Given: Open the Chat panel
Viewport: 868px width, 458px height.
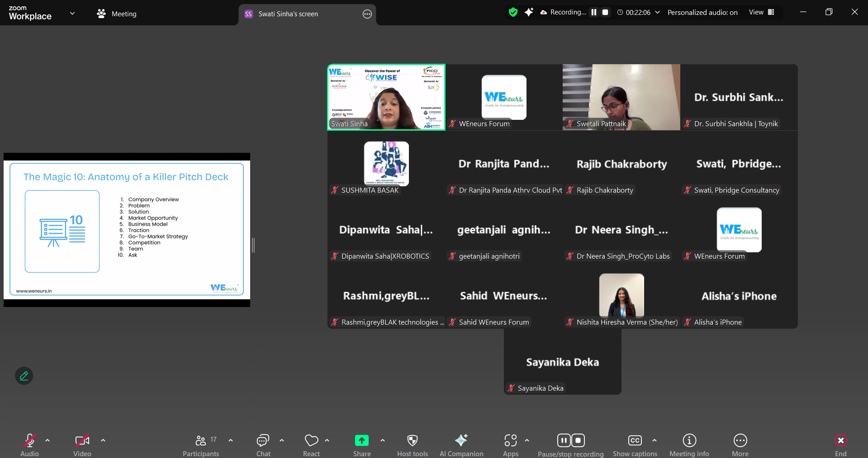Looking at the screenshot, I should pyautogui.click(x=263, y=445).
